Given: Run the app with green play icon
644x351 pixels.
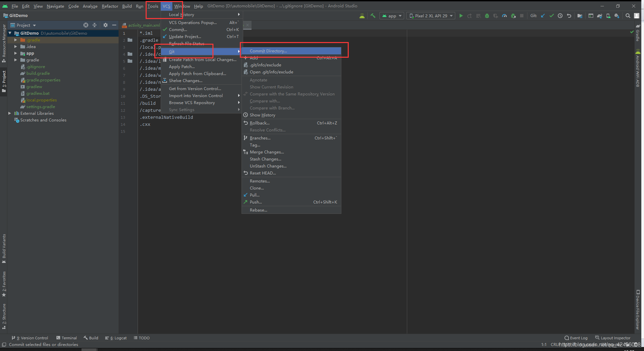Looking at the screenshot, I should pyautogui.click(x=461, y=16).
